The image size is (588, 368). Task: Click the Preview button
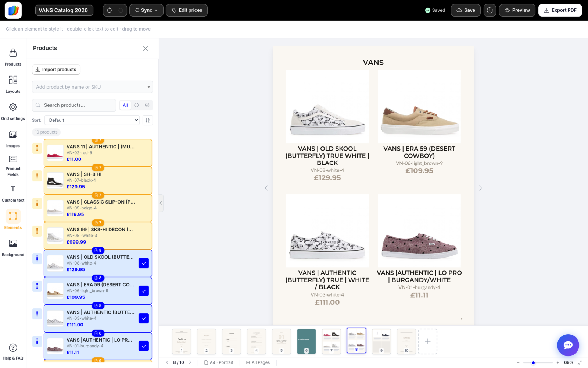517,10
